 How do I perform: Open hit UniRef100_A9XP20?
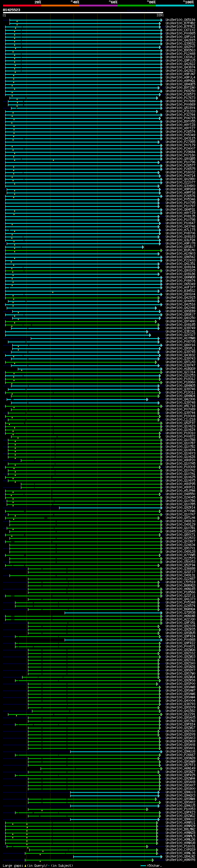pyautogui.click(x=180, y=460)
